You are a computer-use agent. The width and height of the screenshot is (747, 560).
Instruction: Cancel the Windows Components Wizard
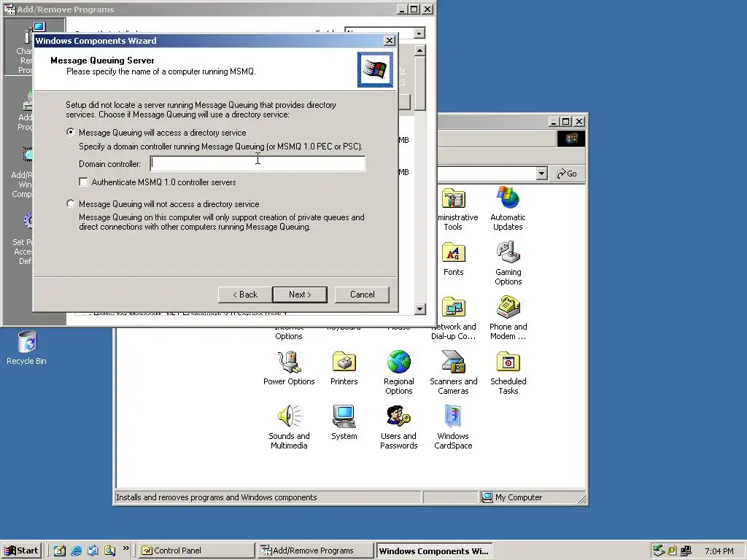click(362, 295)
